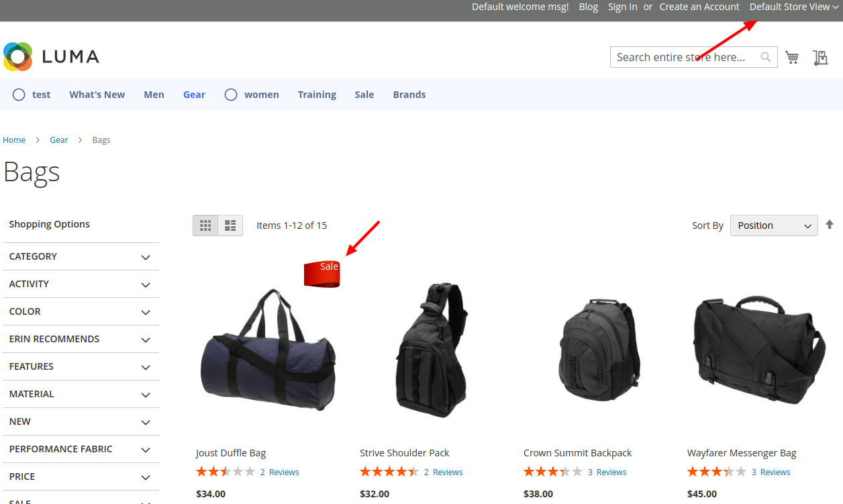Click Strive Shoulder Pack star rating
843x504 pixels.
389,472
